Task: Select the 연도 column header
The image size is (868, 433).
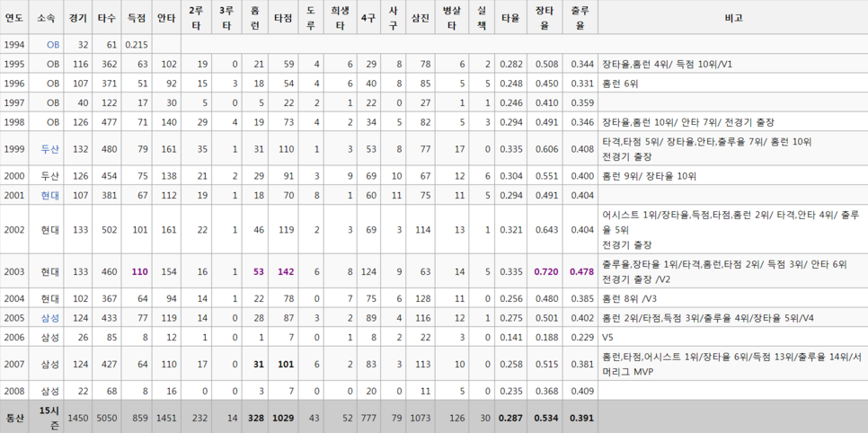Action: click(x=13, y=18)
